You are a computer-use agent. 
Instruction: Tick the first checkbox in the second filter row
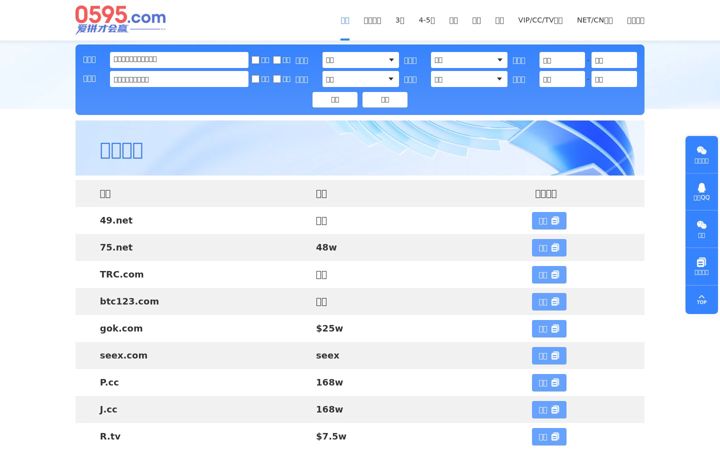255,79
